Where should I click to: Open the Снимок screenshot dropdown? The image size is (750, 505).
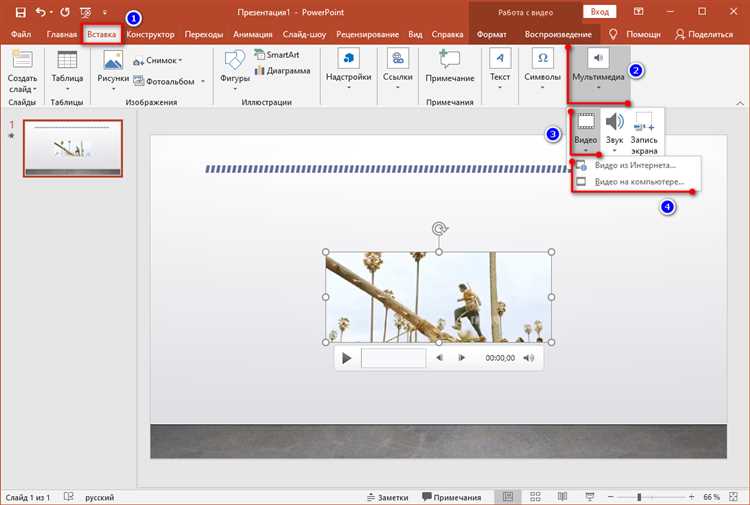158,61
